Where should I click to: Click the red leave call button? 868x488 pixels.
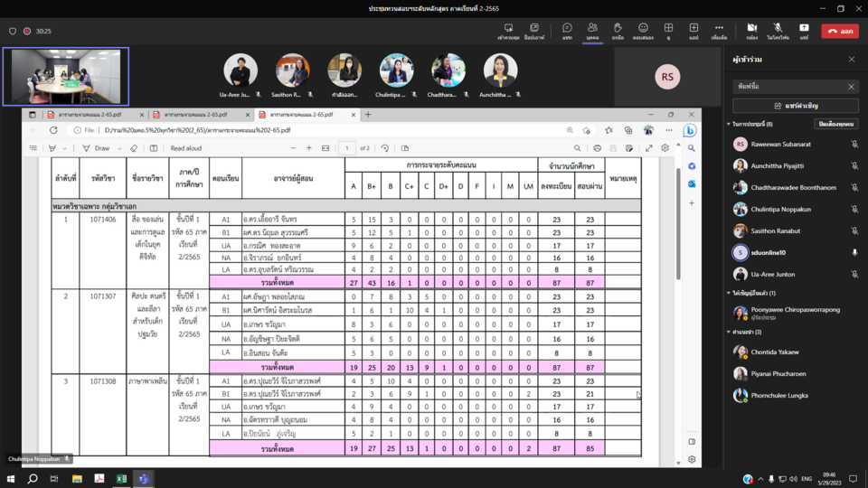(840, 31)
